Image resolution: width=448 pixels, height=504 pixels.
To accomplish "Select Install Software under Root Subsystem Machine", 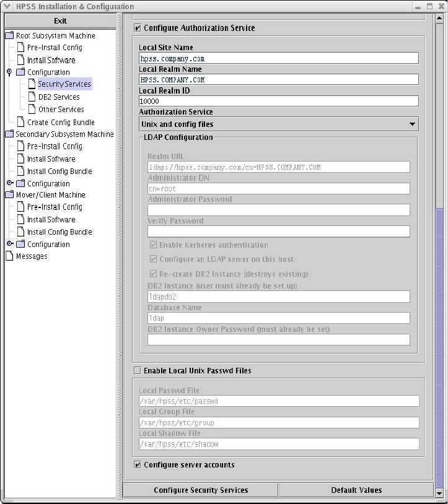I will click(51, 60).
